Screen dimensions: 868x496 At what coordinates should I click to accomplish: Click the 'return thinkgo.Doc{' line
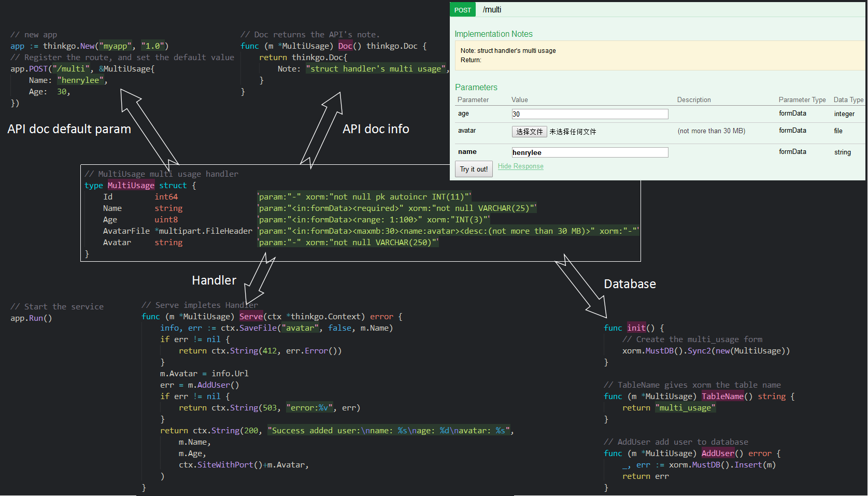(303, 58)
